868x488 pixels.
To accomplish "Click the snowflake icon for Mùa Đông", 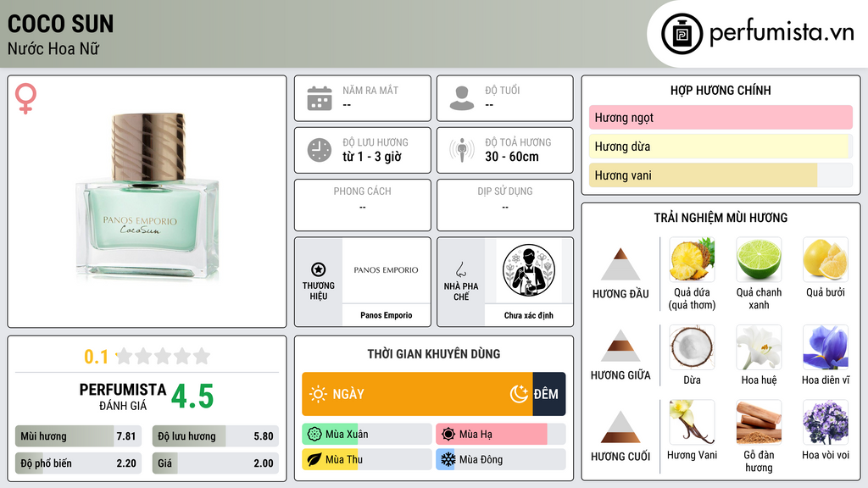I will click(x=448, y=459).
